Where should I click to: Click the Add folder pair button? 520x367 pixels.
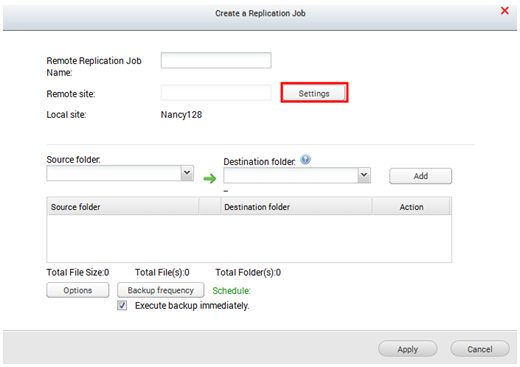[x=421, y=176]
